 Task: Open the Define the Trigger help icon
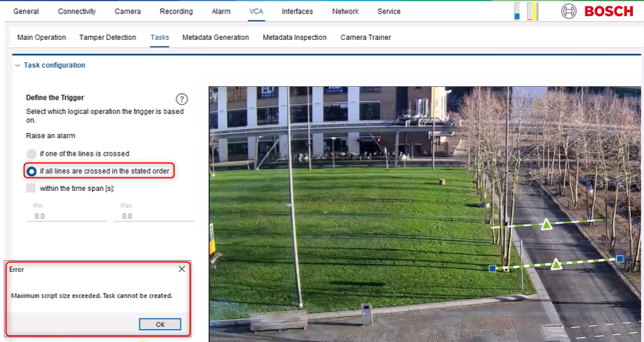pos(182,99)
